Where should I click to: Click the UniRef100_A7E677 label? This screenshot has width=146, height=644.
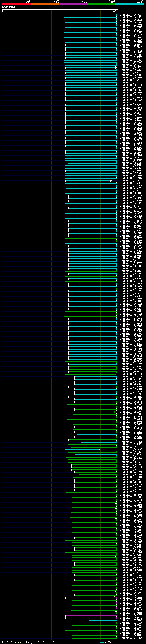point(131,221)
